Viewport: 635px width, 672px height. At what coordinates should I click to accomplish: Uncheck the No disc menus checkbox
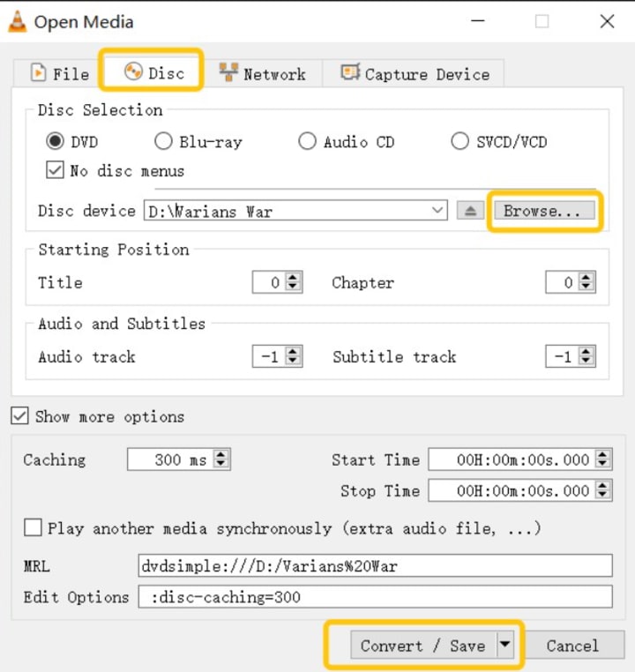[55, 170]
